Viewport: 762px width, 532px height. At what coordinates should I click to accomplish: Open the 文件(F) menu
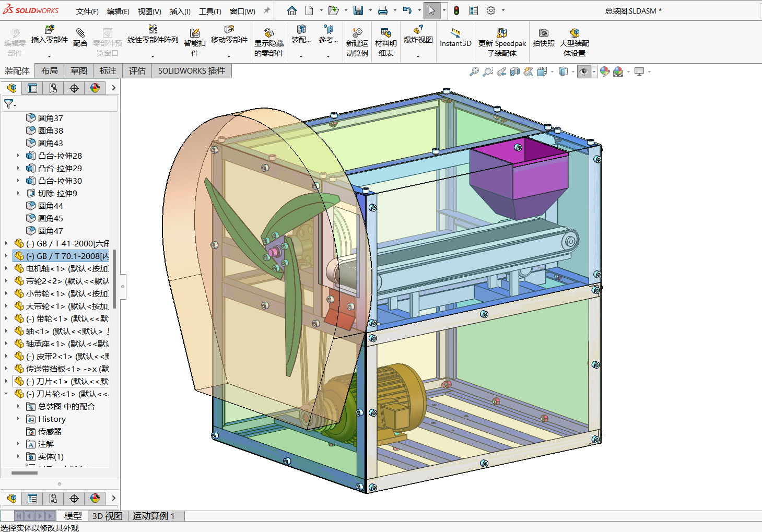coord(87,11)
